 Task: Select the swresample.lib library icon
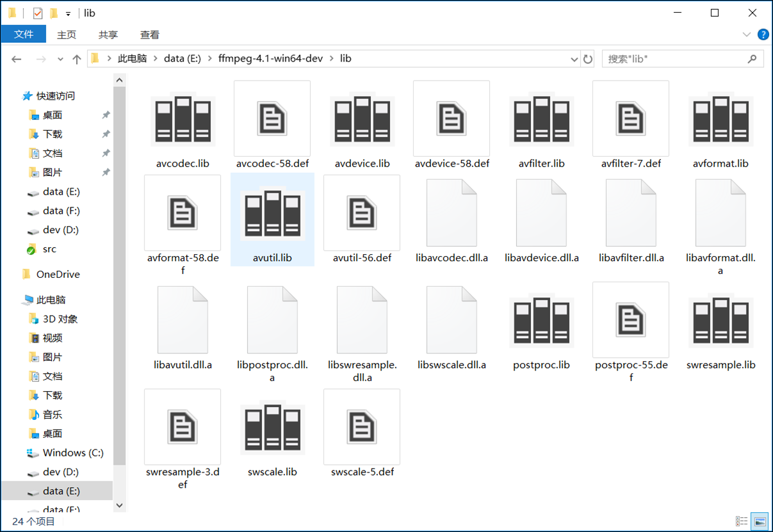point(720,321)
